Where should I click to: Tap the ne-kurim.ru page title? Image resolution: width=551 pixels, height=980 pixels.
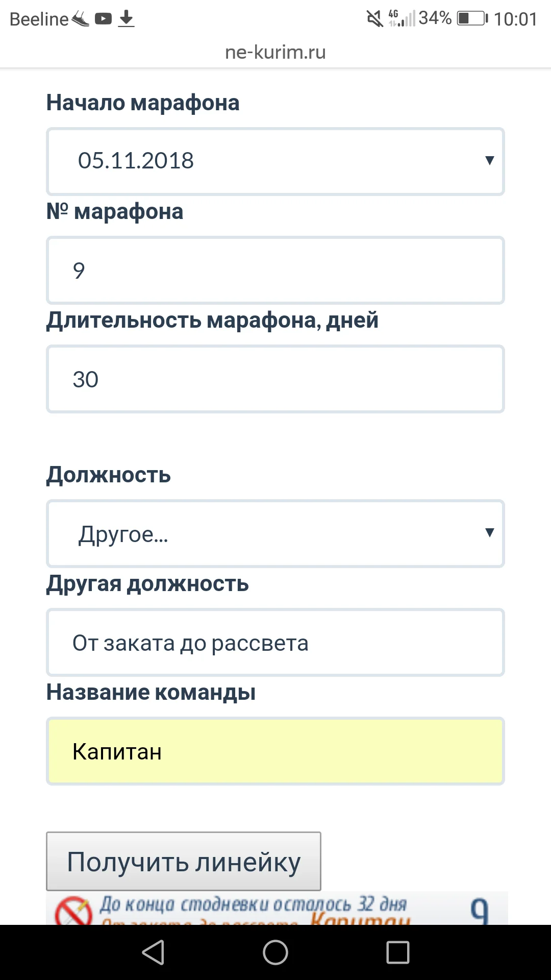click(x=275, y=52)
